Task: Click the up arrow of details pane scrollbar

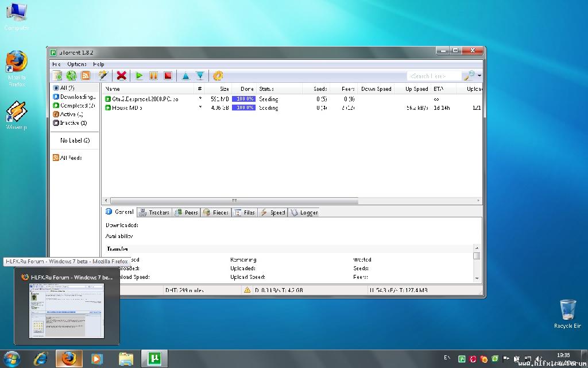Action: pyautogui.click(x=477, y=248)
